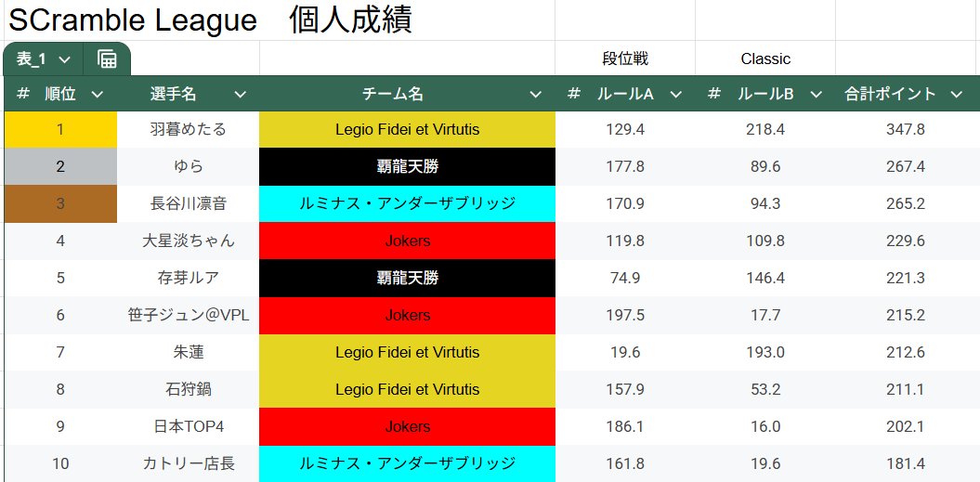
Task: Select total points value 267.4
Action: point(907,166)
